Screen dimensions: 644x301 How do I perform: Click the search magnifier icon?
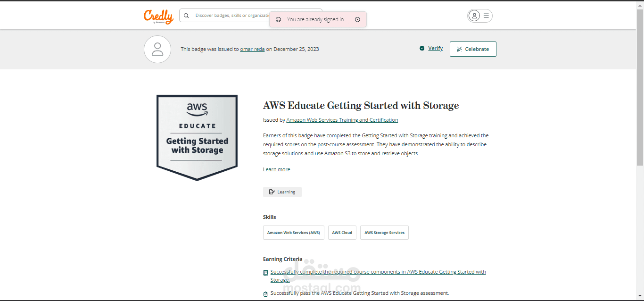tap(186, 16)
